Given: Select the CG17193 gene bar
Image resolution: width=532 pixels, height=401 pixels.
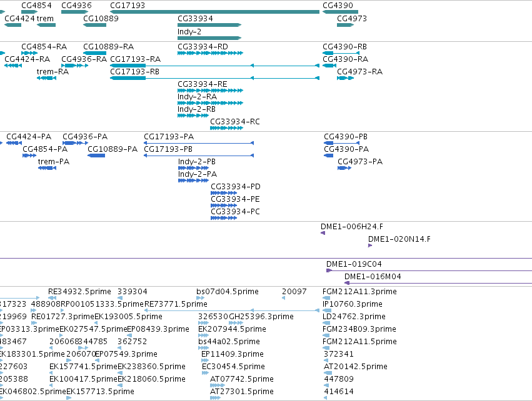Looking at the screenshot, I should click(215, 12).
